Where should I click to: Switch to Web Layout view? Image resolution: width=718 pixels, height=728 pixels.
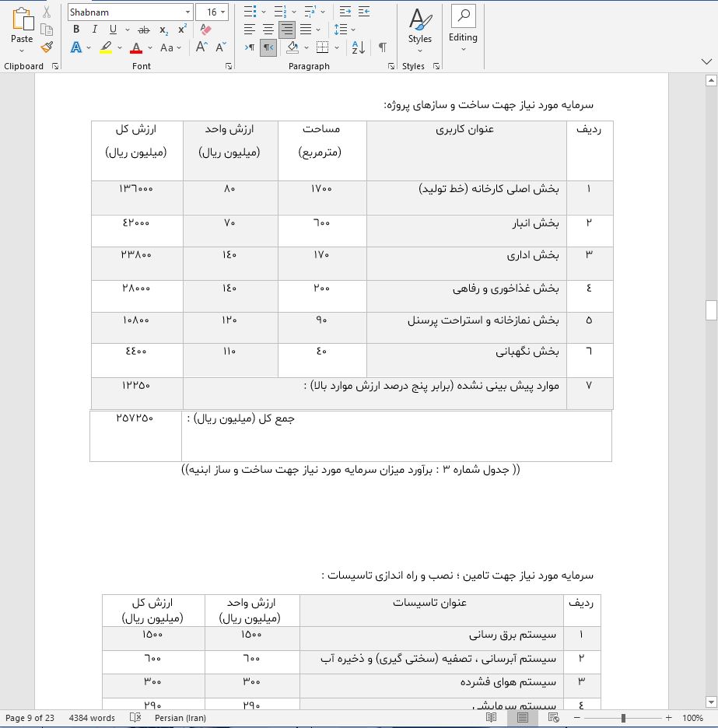click(x=554, y=717)
